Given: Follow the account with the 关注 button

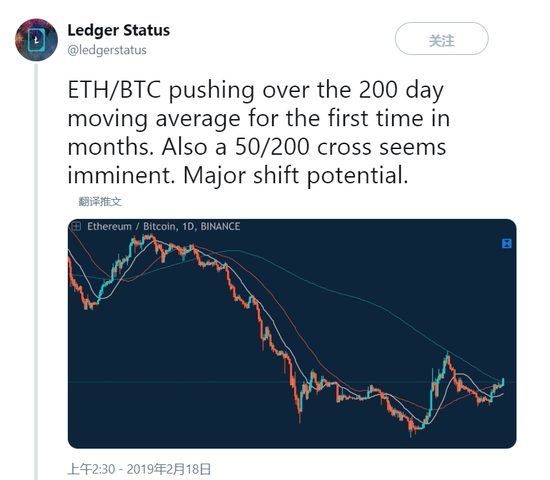Looking at the screenshot, I should coord(442,39).
